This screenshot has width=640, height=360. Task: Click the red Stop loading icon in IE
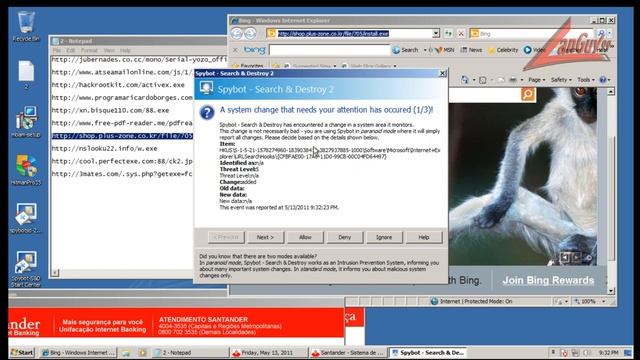(x=461, y=33)
